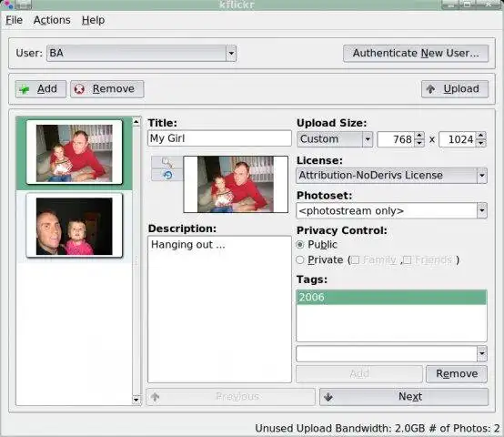Click the 768 width input field
The height and width of the screenshot is (437, 504).
pos(396,139)
